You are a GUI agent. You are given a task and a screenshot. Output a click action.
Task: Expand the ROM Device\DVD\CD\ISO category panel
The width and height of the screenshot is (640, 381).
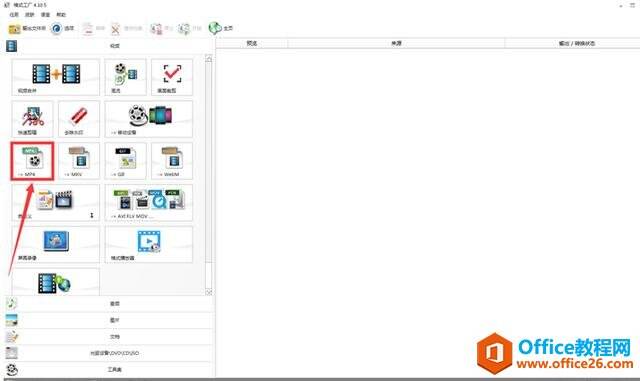109,353
